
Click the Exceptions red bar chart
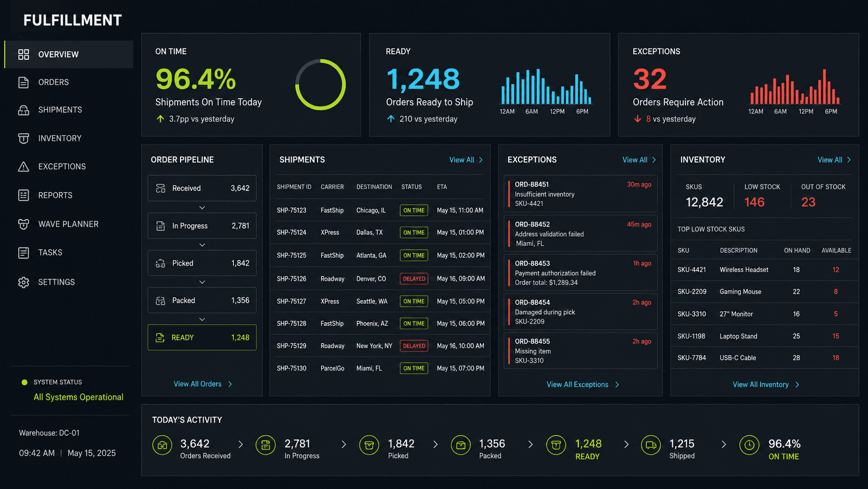[x=794, y=87]
